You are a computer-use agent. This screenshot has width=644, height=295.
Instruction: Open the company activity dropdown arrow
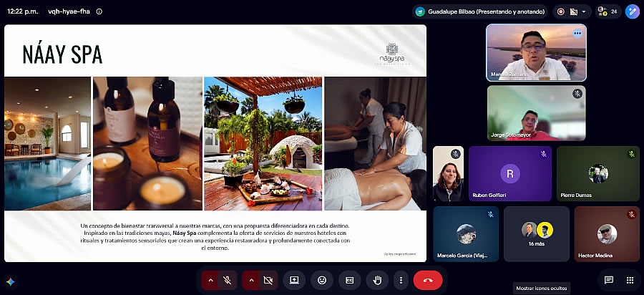point(584,11)
